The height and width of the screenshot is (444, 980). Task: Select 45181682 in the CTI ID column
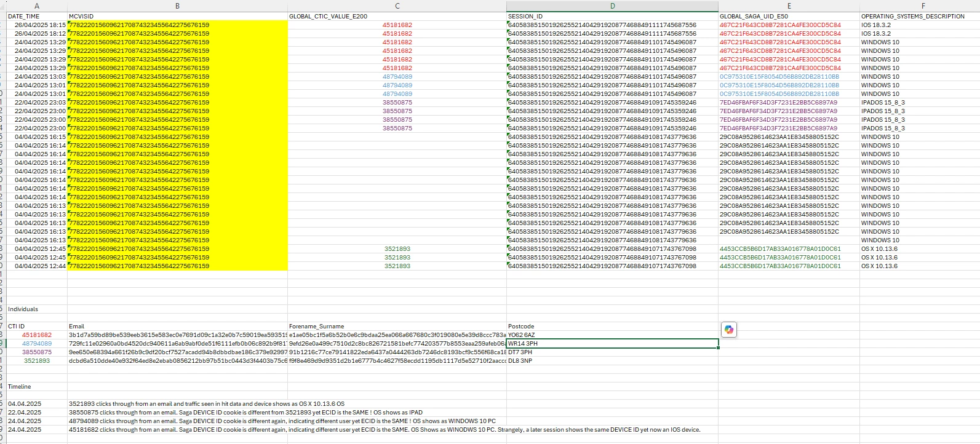click(37, 335)
